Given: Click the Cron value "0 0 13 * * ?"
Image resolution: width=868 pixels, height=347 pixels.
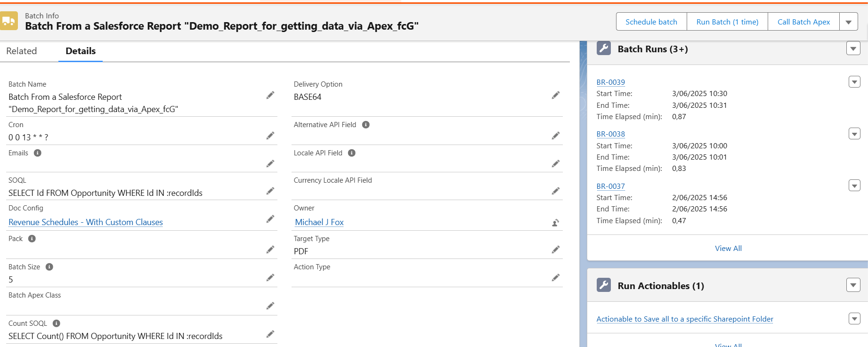Looking at the screenshot, I should 28,137.
